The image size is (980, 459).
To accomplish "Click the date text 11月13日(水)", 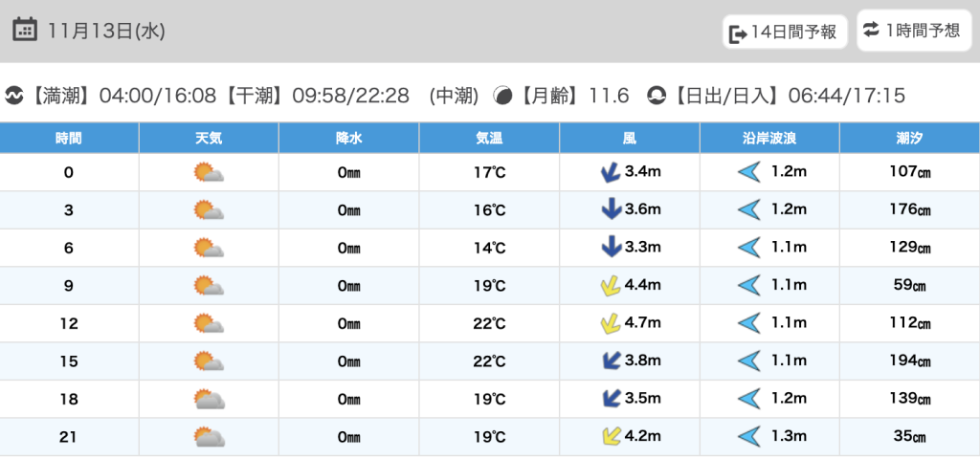I will click(x=106, y=31).
